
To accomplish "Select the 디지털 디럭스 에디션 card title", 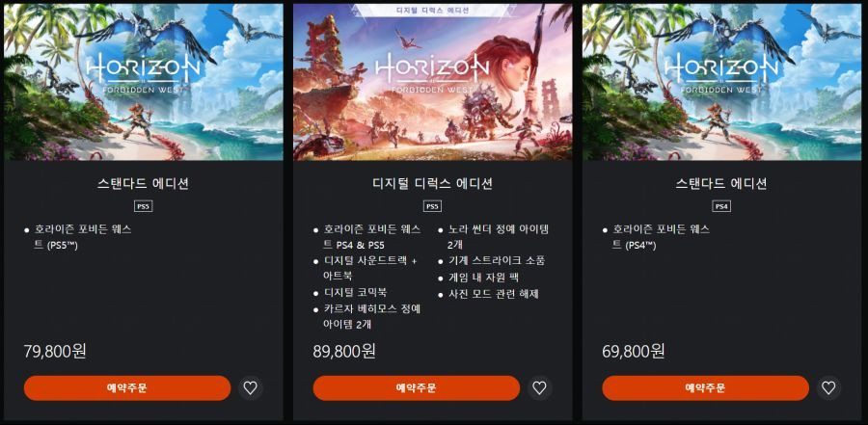I will (433, 183).
